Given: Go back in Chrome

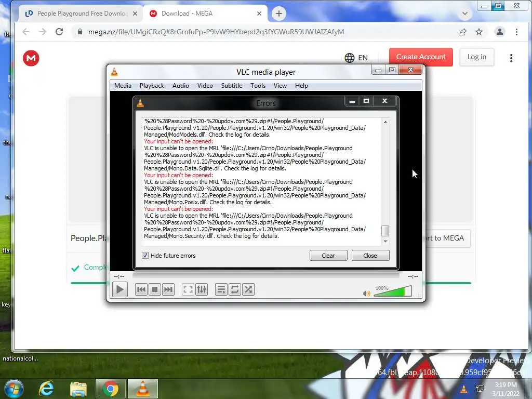Looking at the screenshot, I should coord(26,32).
